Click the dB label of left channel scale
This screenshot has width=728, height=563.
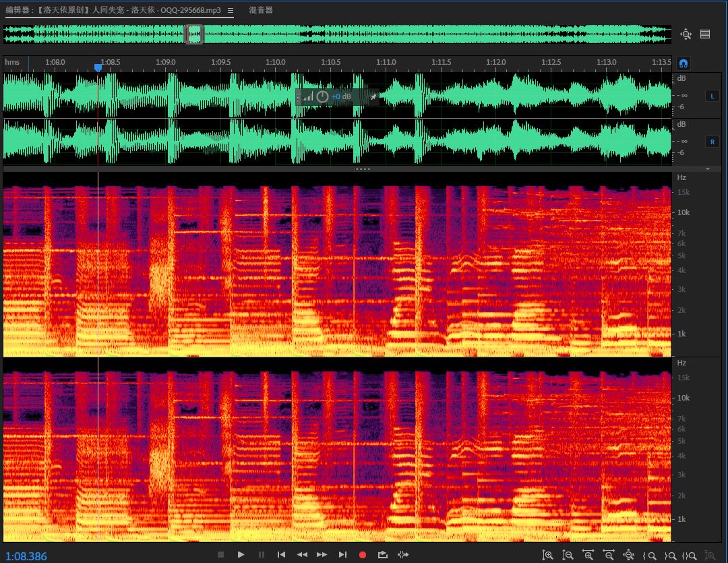pyautogui.click(x=681, y=78)
